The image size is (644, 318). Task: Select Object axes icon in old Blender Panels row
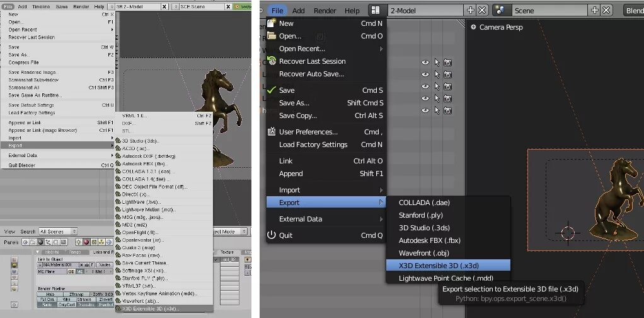[x=48, y=242]
